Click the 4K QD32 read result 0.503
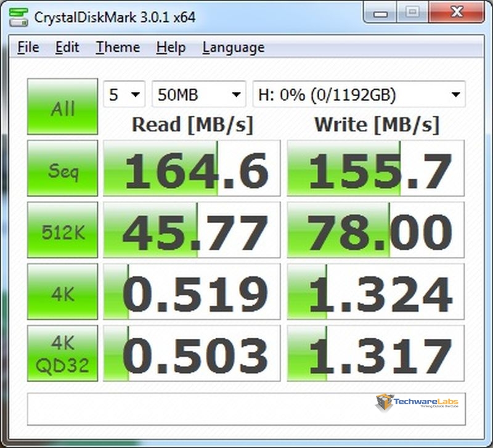Image resolution: width=493 pixels, height=448 pixels. tap(192, 353)
